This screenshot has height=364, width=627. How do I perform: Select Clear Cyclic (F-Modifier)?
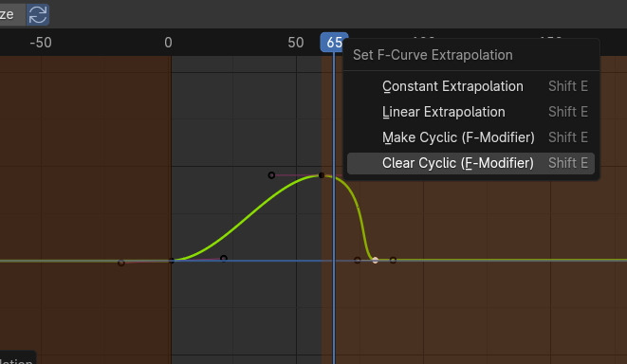pos(470,163)
